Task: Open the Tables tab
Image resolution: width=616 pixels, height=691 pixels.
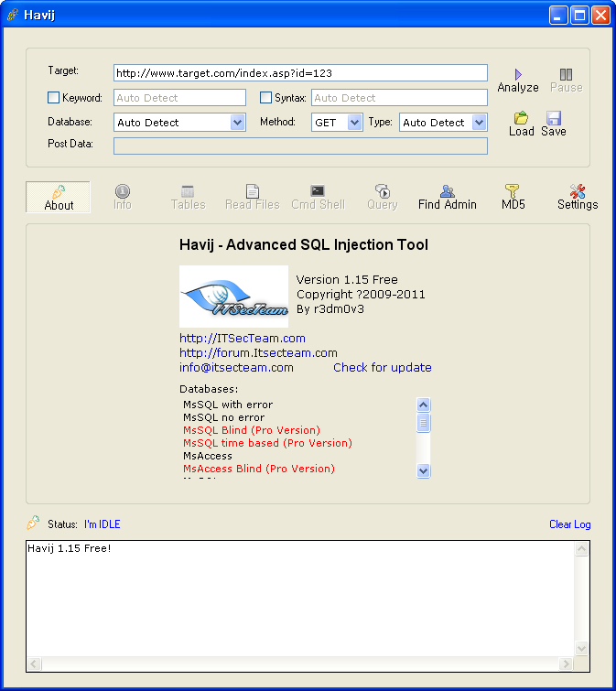Action: coord(189,198)
